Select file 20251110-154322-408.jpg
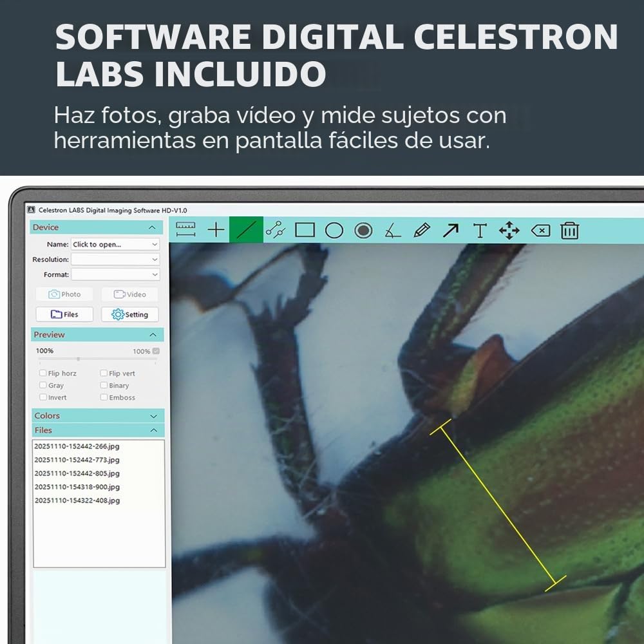The height and width of the screenshot is (644, 644). 77,500
